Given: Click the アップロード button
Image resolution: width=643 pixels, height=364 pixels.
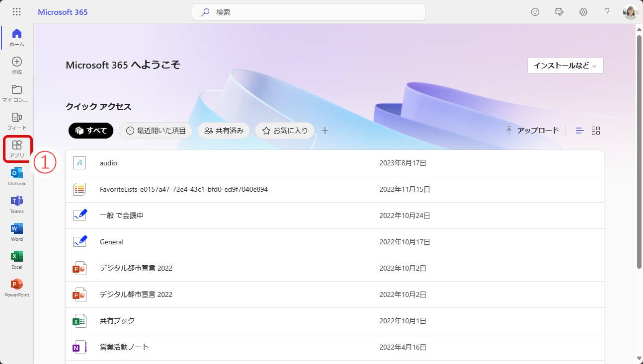Looking at the screenshot, I should [532, 131].
